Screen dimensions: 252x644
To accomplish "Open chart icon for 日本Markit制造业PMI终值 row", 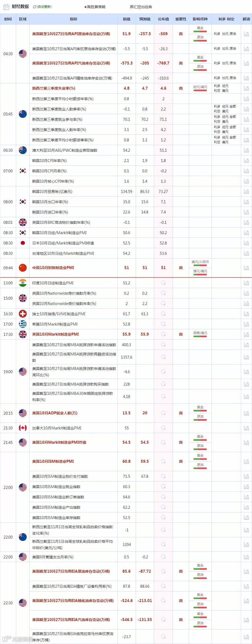I will point(246,243).
